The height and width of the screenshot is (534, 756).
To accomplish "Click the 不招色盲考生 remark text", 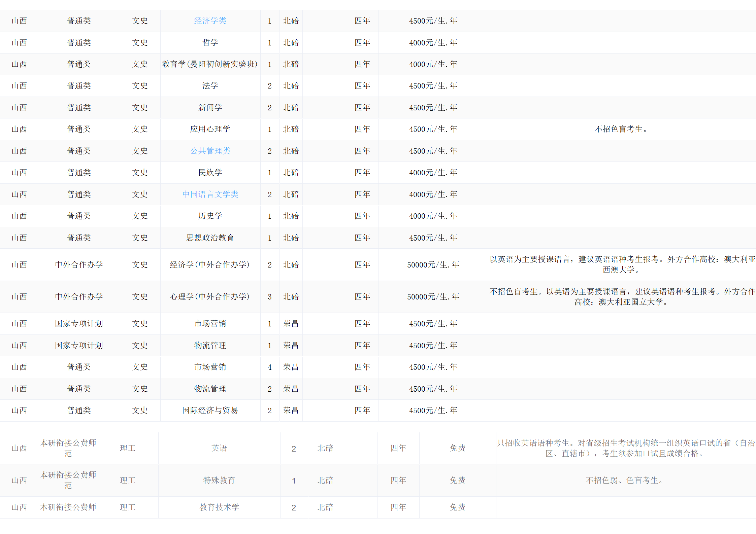I will 621,129.
